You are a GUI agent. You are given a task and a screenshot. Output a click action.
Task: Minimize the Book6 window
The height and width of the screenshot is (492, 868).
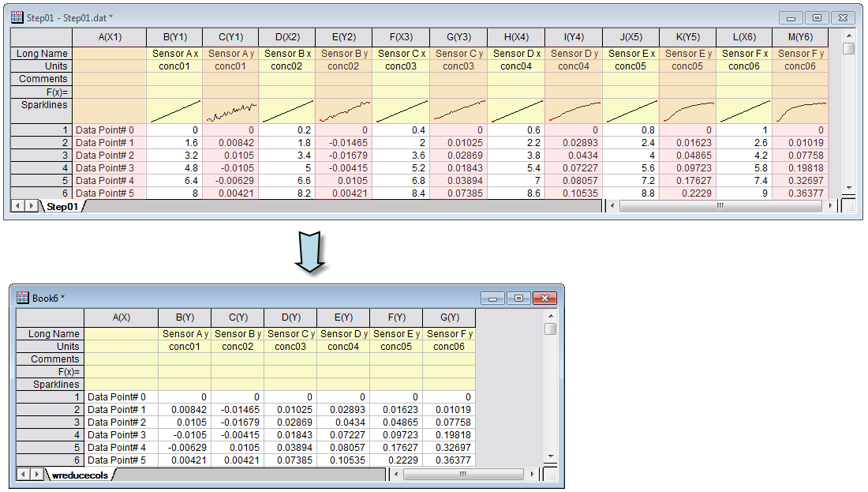point(492,298)
